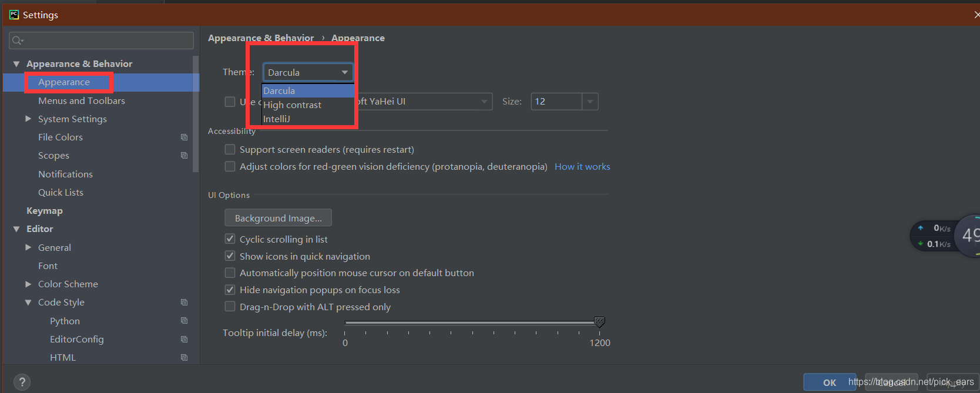Collapse the Appearance & Behavior tree node
Viewport: 980px width, 393px height.
click(x=16, y=64)
